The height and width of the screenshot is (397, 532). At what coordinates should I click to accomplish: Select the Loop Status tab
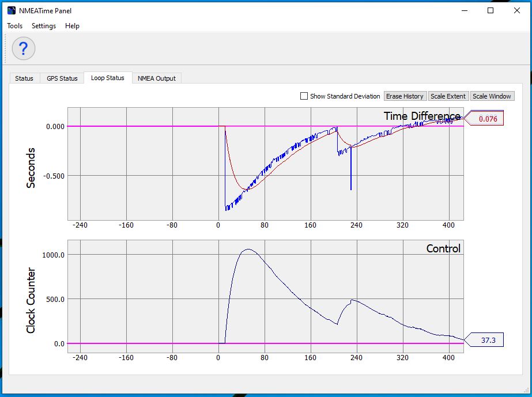pos(108,78)
